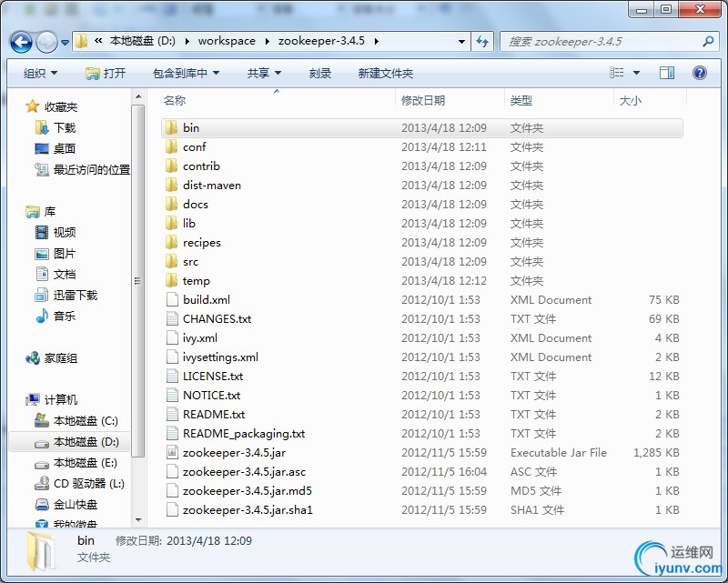Screen dimensions: 728x583
Task: Select 计算机 in the sidebar
Action: (52, 399)
